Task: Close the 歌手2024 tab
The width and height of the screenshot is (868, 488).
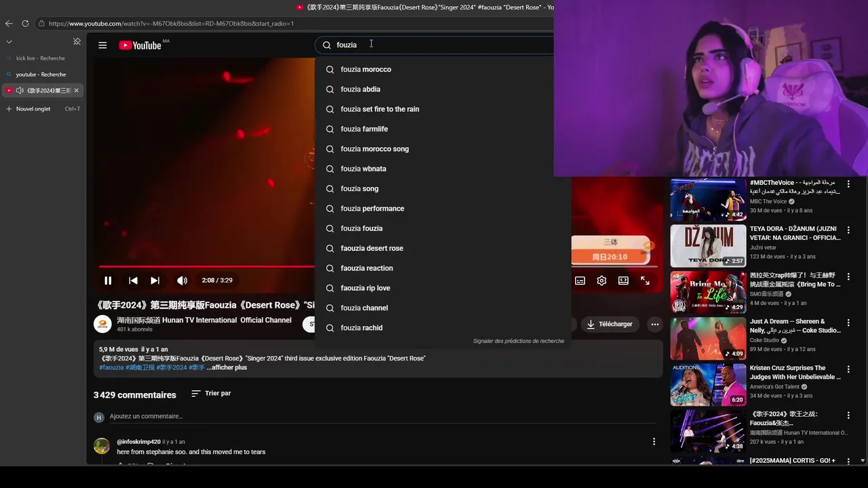Action: pyautogui.click(x=76, y=90)
